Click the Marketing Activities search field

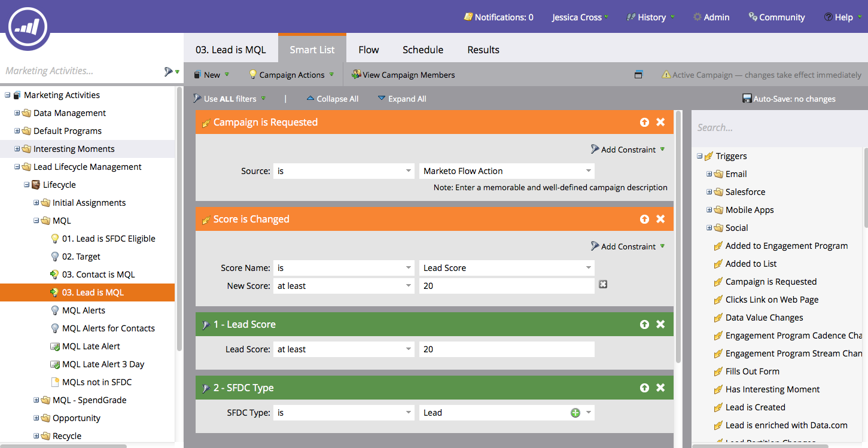coord(81,71)
